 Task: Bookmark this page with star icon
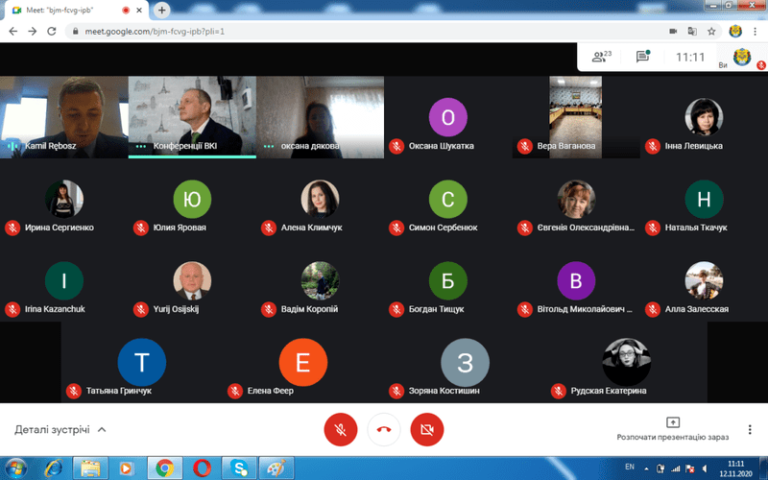711,31
